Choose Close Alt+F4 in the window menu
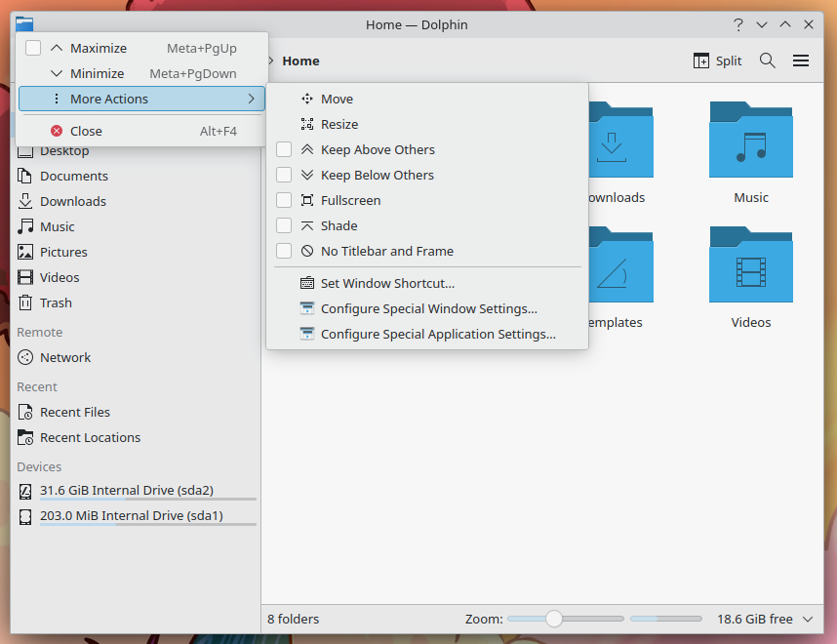Screen dimensions: 837x644 coord(142,131)
